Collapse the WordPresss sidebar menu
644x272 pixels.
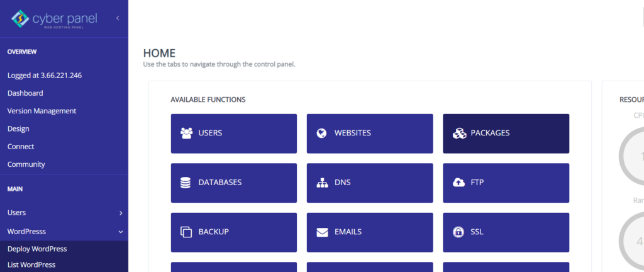coord(121,232)
